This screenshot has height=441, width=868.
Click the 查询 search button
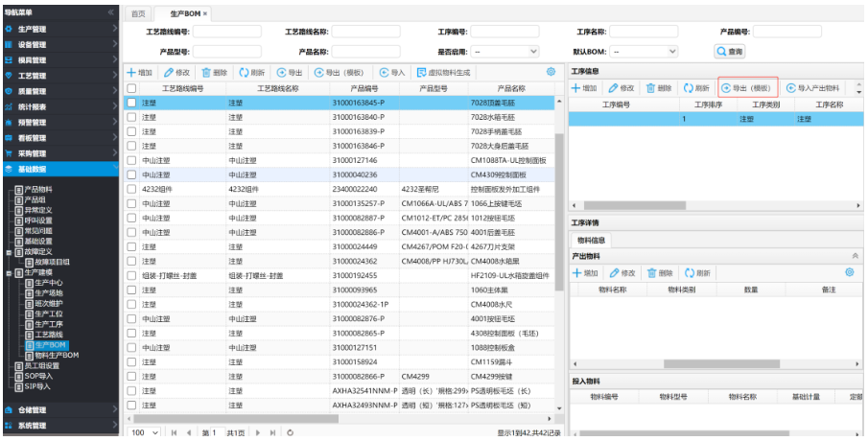pos(730,52)
